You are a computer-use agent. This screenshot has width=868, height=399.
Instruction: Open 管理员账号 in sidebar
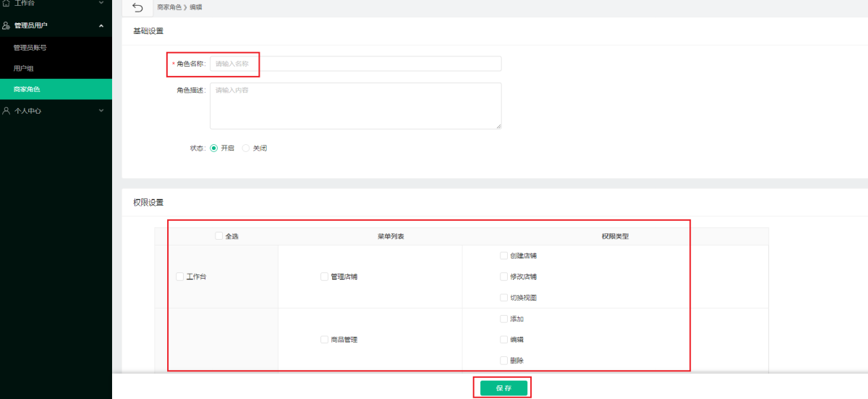(x=30, y=48)
